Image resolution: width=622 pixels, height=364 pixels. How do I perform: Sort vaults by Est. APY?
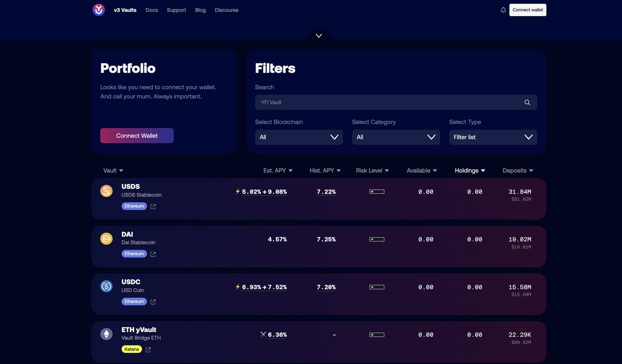point(278,170)
